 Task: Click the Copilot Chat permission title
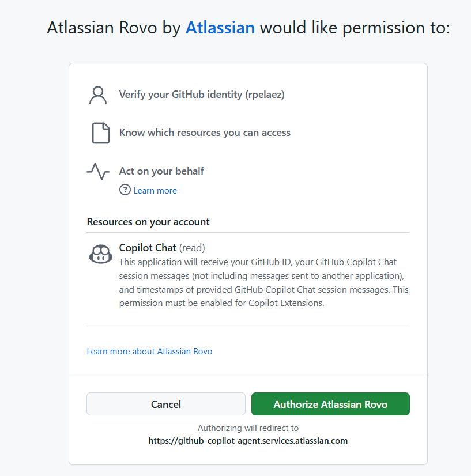click(x=148, y=248)
